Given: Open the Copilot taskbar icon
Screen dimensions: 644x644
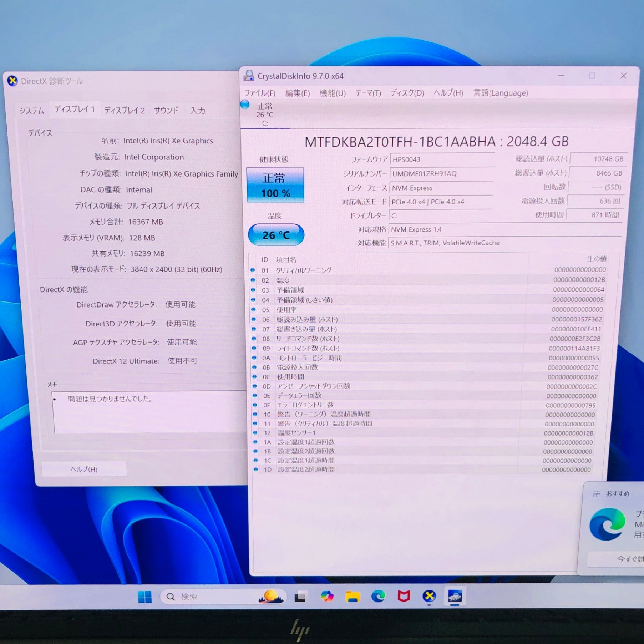Looking at the screenshot, I should coord(327,596).
